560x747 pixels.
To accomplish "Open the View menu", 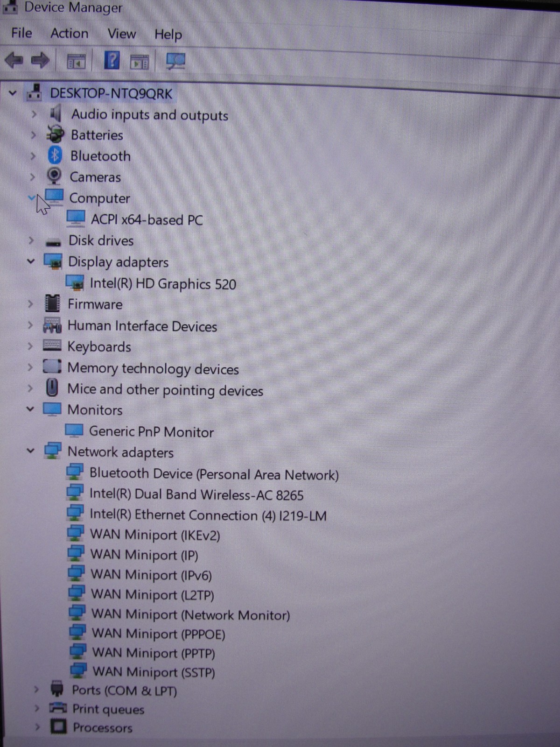I will (121, 34).
